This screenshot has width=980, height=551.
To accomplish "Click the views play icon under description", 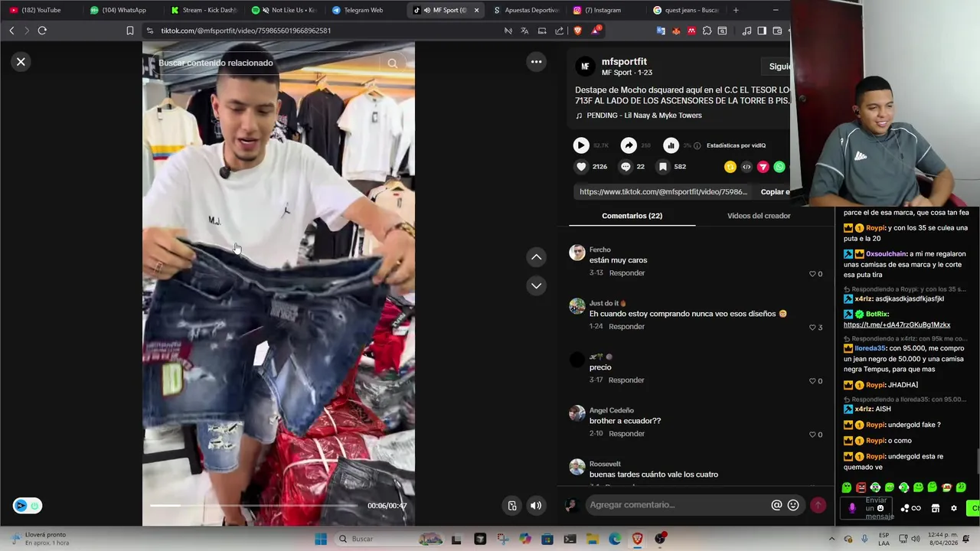I will click(x=581, y=145).
